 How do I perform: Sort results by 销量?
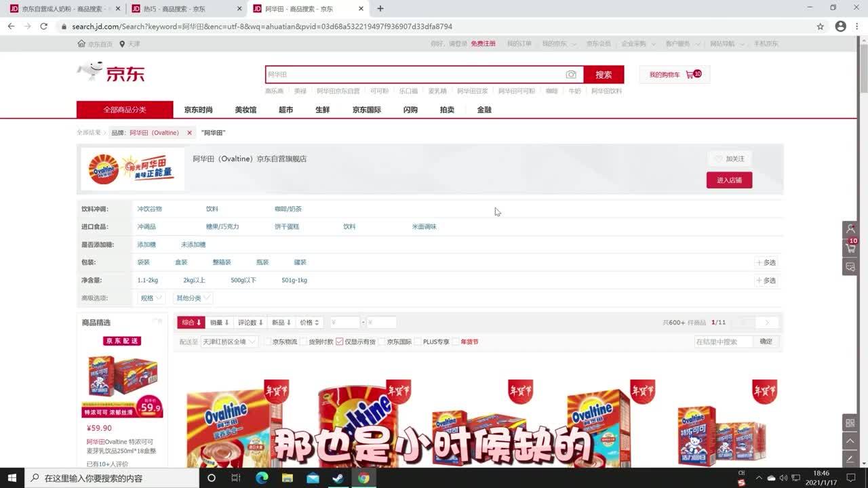pyautogui.click(x=220, y=323)
